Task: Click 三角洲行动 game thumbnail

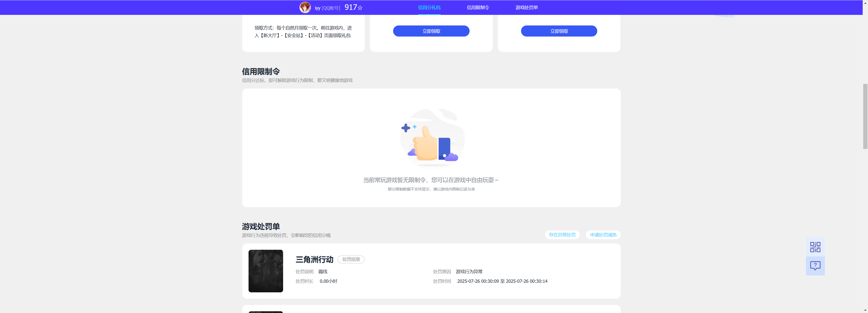Action: pos(265,271)
